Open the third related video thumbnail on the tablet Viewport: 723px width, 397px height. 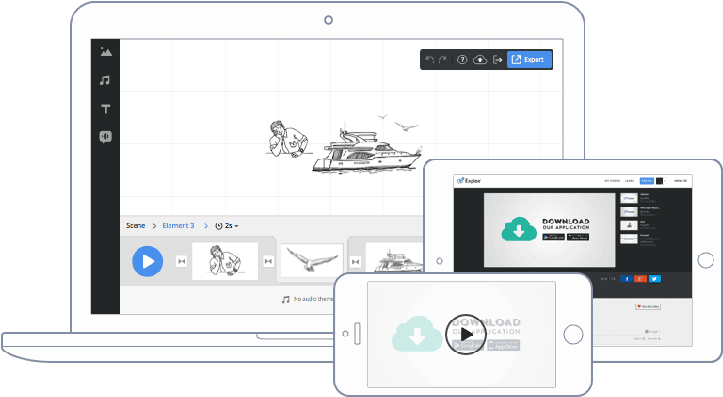pyautogui.click(x=629, y=225)
